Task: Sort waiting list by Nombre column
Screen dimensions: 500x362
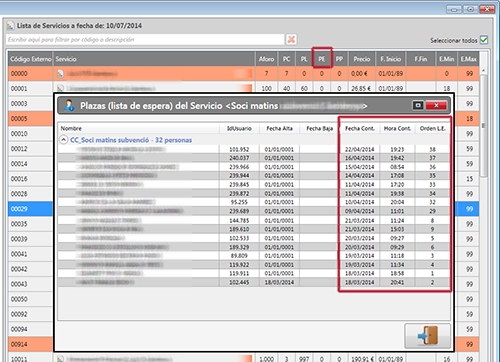Action: pos(139,129)
